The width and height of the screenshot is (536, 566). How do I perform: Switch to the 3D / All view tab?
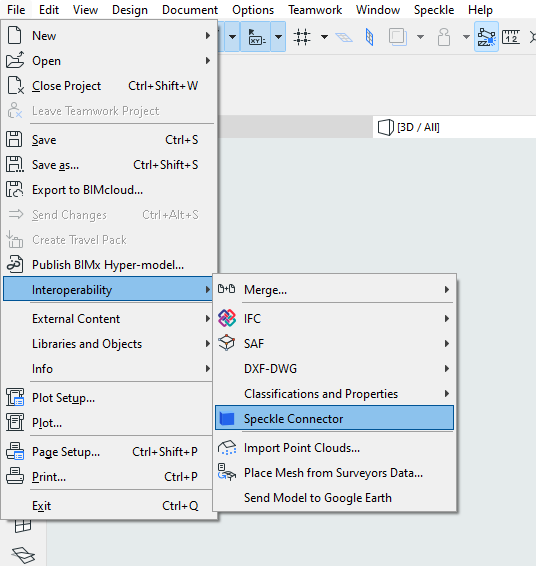[409, 127]
